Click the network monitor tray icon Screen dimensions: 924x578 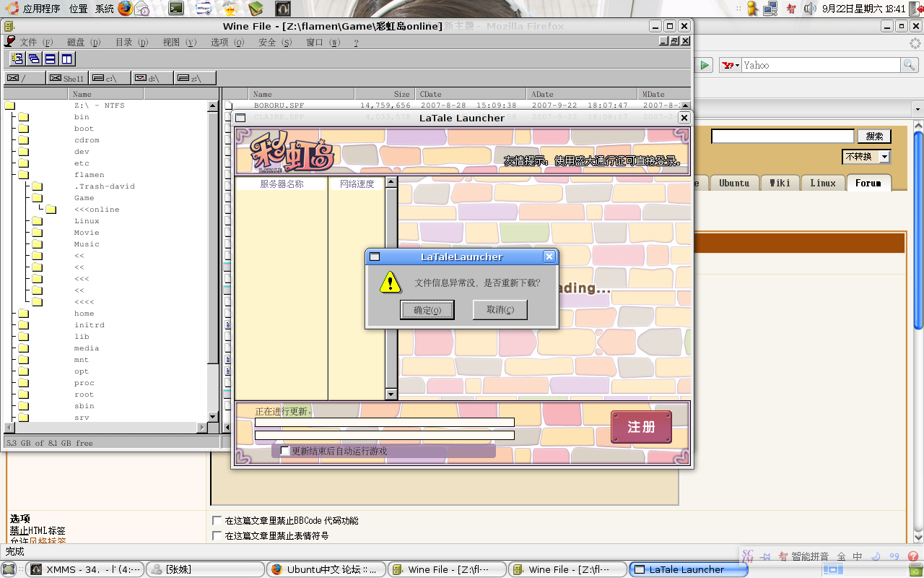[770, 9]
